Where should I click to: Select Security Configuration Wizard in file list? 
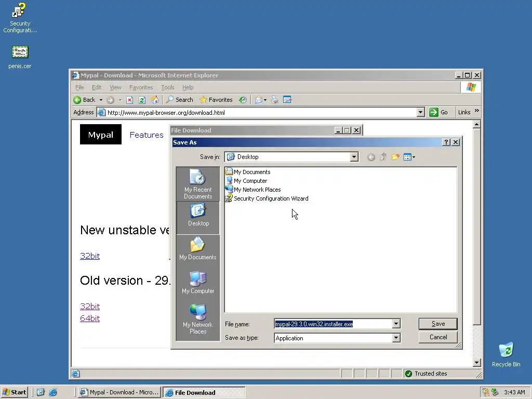(267, 198)
